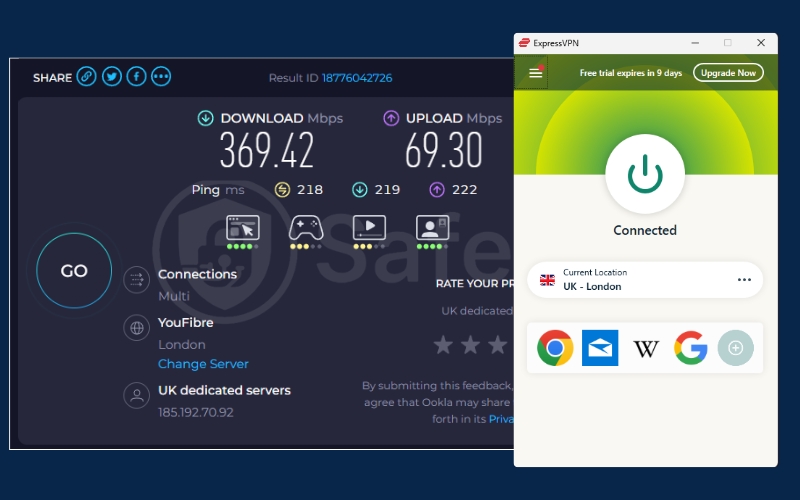Viewport: 800px width, 500px height.
Task: Launch the Mail shortcut in ExpressVPN
Action: click(x=600, y=348)
